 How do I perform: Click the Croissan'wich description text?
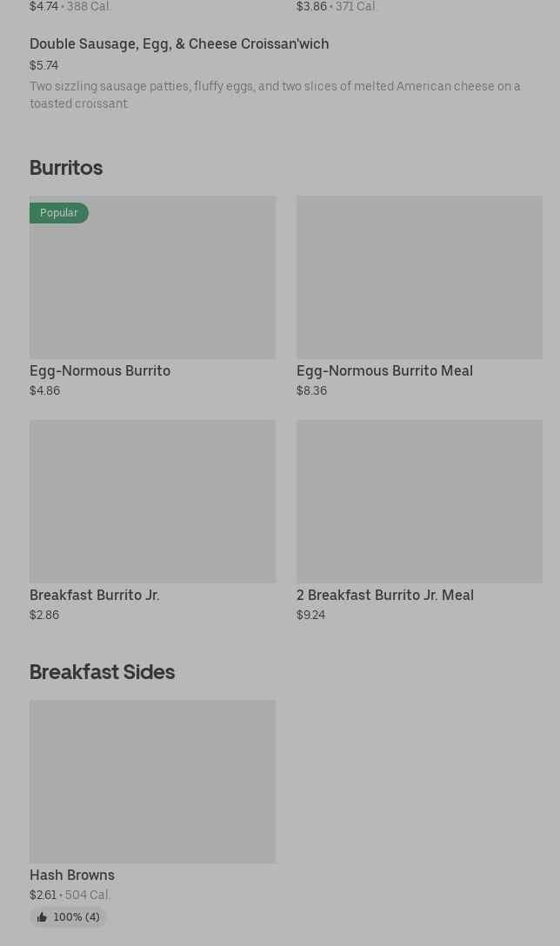coord(275,95)
